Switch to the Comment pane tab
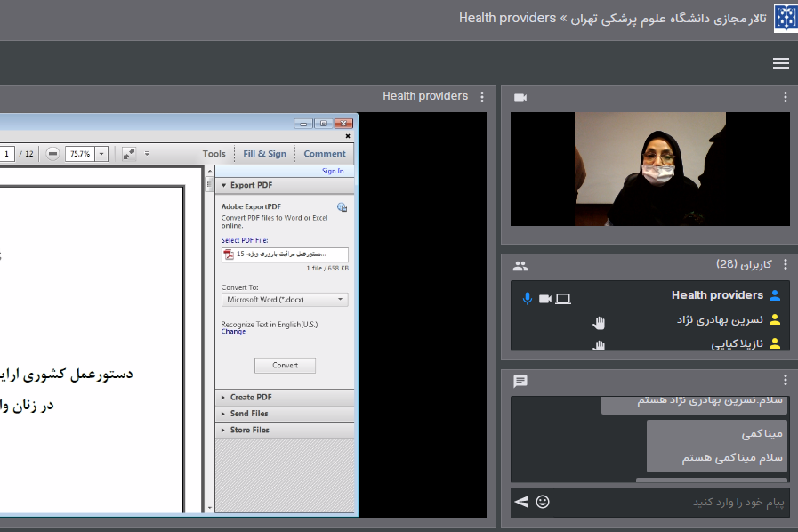 (x=324, y=154)
